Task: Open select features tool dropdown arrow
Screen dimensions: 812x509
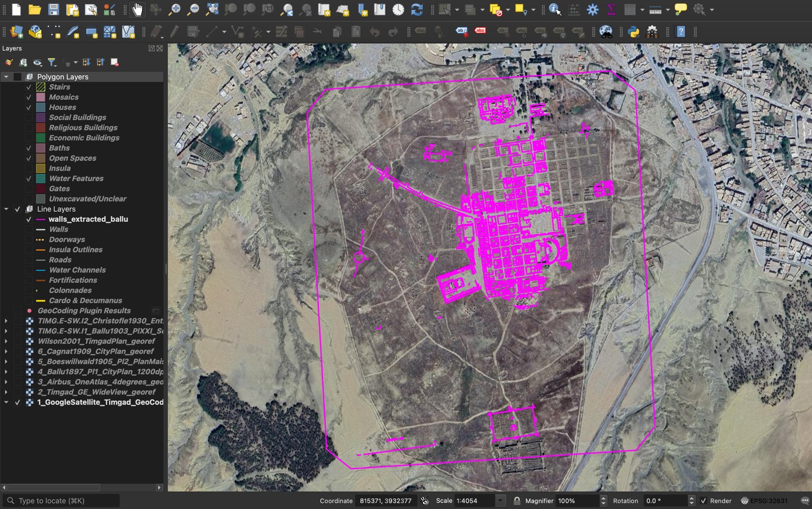Action: tap(457, 10)
